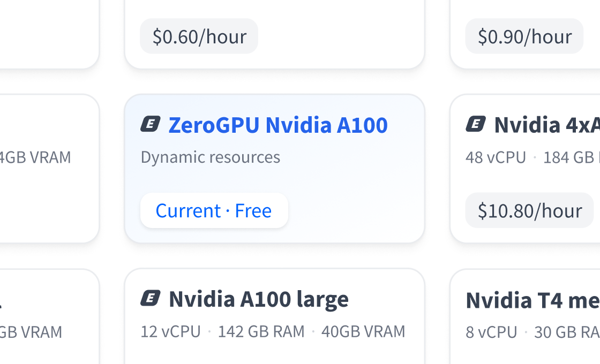Click the lightning icon beside Nvidia 4xA card
600x364 pixels.
(476, 124)
